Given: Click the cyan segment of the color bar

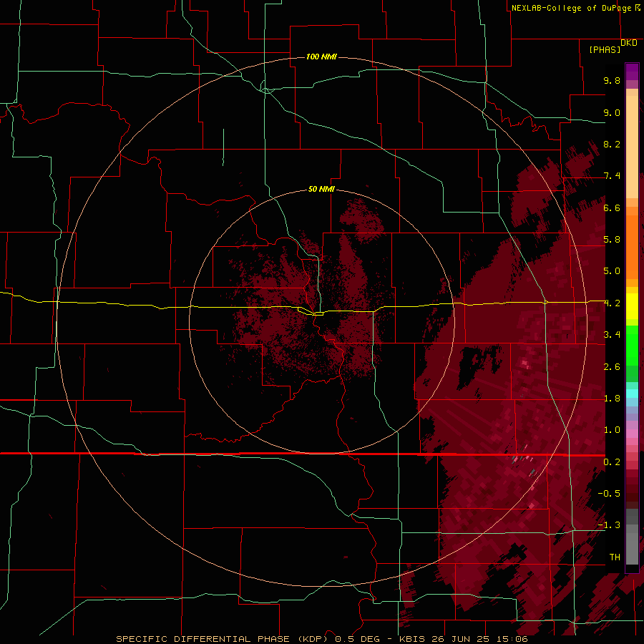Looking at the screenshot, I should [632, 394].
